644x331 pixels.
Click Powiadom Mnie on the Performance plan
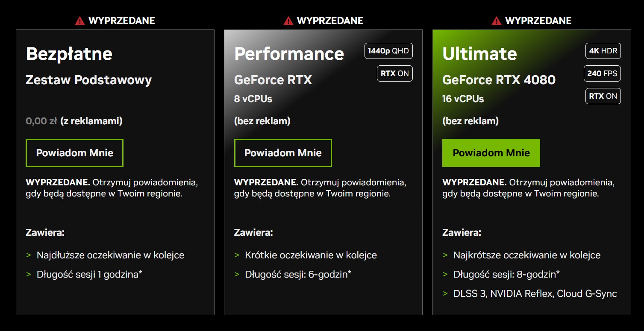(282, 152)
